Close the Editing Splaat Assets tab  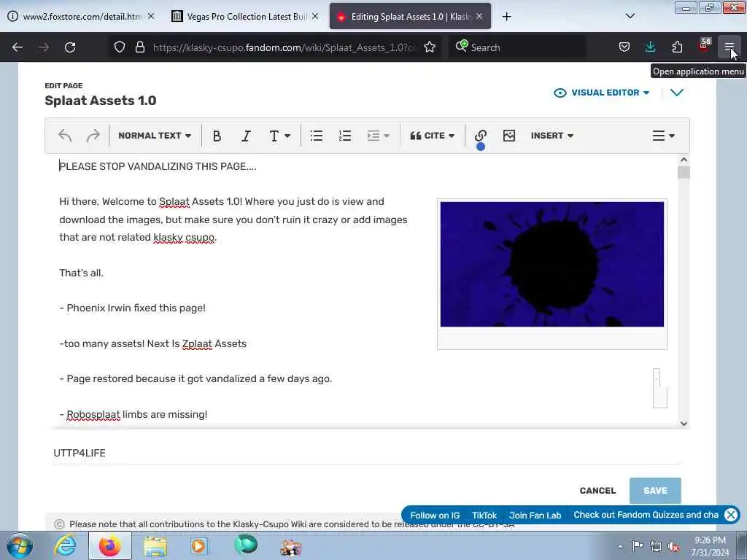[x=479, y=16]
